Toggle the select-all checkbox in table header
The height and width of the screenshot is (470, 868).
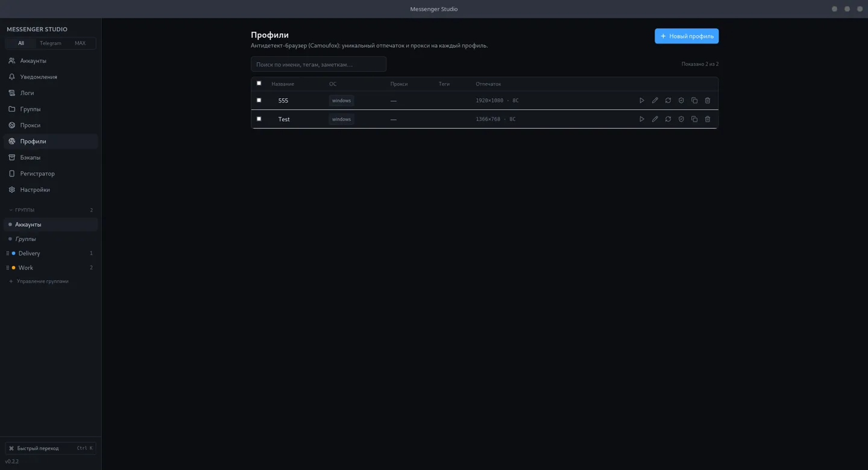click(x=259, y=83)
